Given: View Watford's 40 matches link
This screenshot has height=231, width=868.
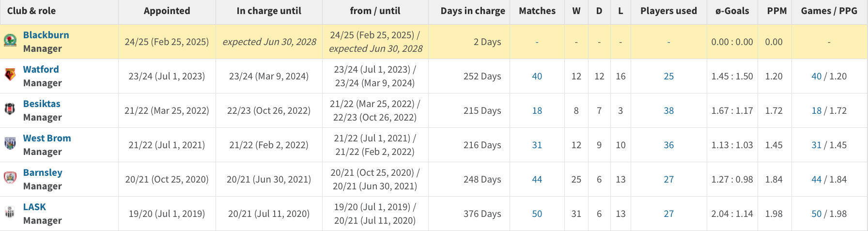Looking at the screenshot, I should [537, 76].
